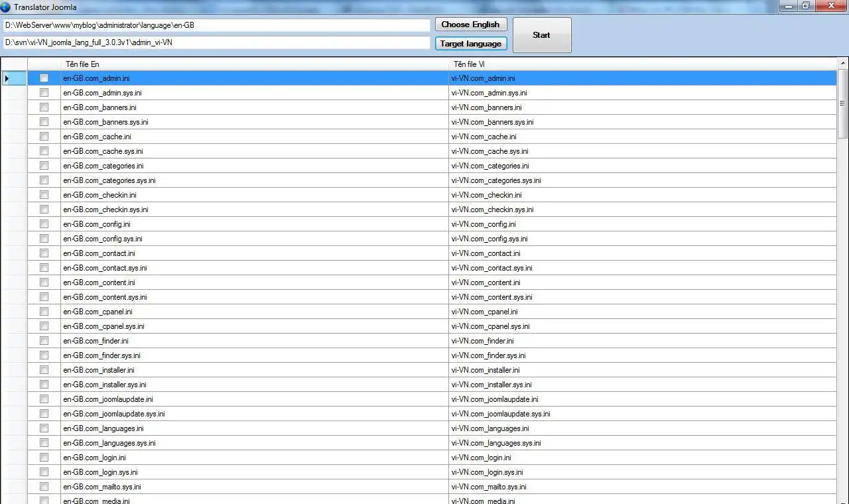Image resolution: width=849 pixels, height=504 pixels.
Task: Select the vi-VN.com_admin.ini cell
Action: (x=643, y=78)
